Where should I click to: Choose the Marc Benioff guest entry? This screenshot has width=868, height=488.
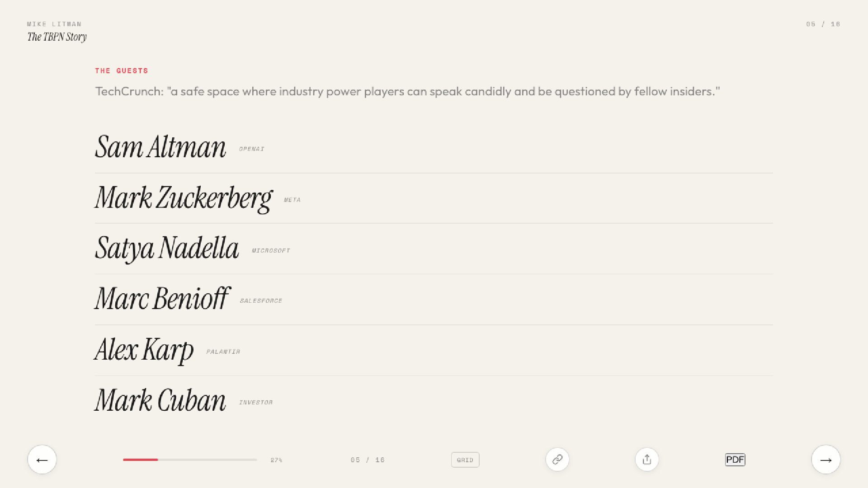coord(162,299)
